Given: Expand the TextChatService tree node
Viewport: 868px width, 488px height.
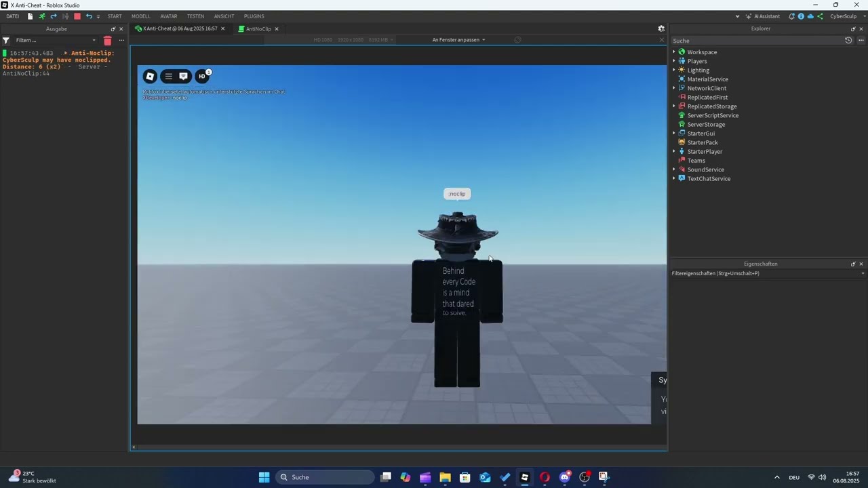Looking at the screenshot, I should (x=674, y=179).
